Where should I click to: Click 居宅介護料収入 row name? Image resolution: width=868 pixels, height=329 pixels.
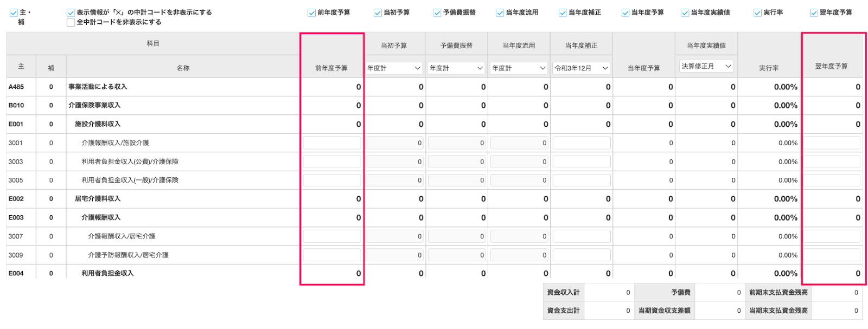(x=98, y=199)
